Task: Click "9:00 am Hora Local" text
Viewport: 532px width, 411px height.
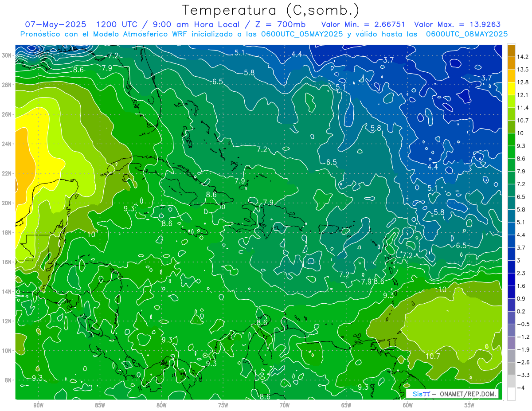Action: pos(196,24)
